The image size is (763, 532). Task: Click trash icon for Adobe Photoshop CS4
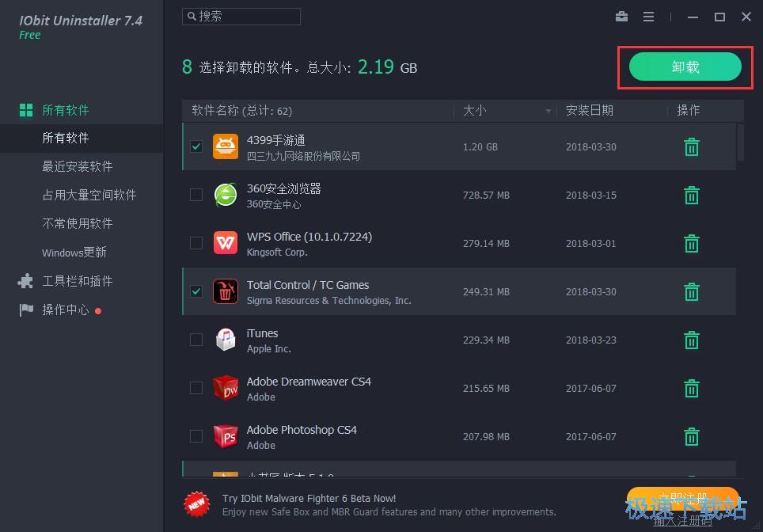tap(692, 436)
